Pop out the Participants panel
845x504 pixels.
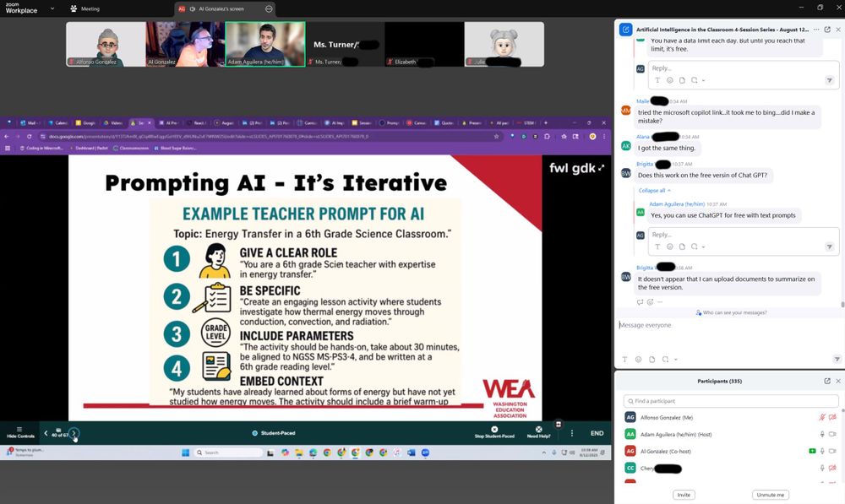[x=827, y=381]
